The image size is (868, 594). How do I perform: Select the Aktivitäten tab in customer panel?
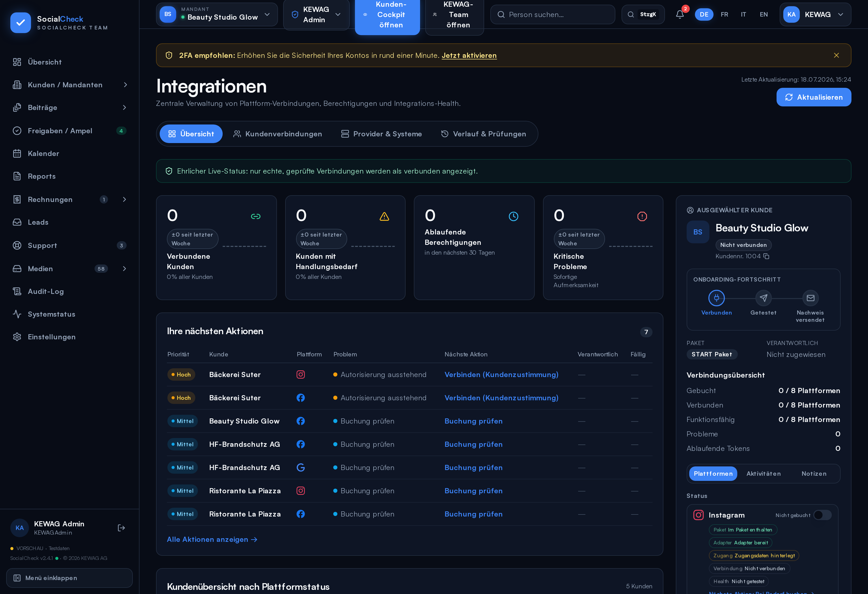[x=763, y=474]
